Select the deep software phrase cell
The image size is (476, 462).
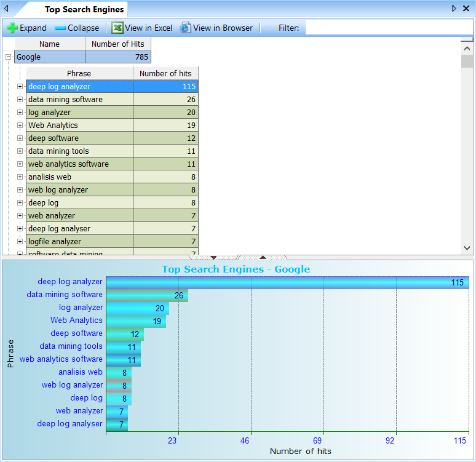tap(79, 138)
